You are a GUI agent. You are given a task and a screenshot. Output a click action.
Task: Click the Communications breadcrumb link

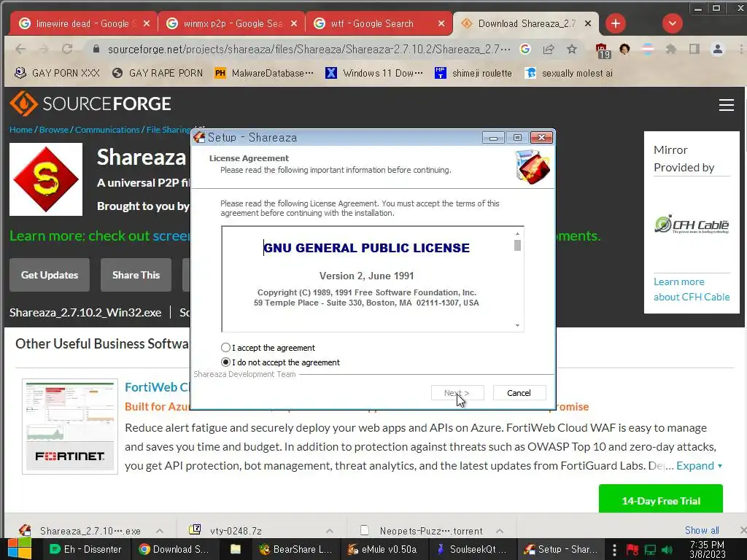[x=107, y=130]
